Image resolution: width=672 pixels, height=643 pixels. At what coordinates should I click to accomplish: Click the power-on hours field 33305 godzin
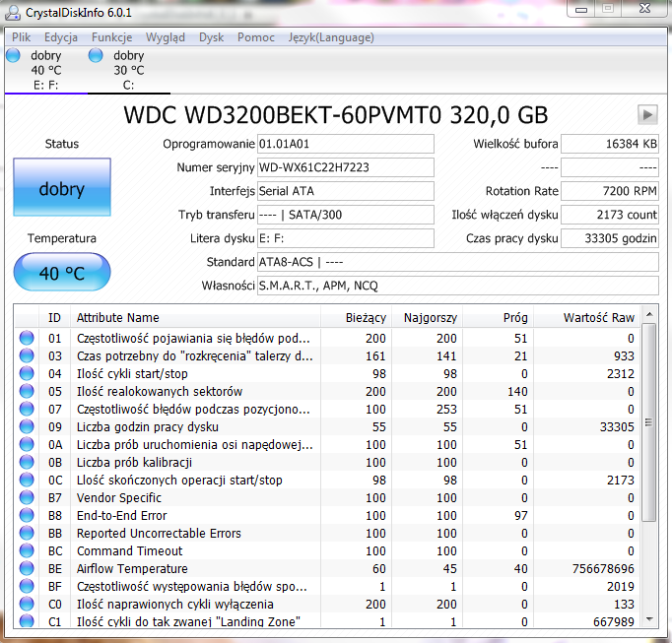(x=610, y=238)
